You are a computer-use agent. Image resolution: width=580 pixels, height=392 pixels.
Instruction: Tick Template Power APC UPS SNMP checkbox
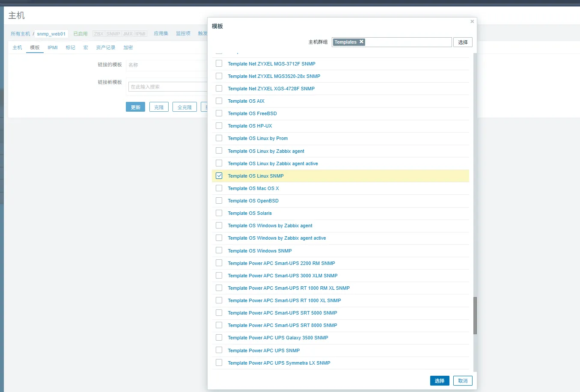(219, 350)
